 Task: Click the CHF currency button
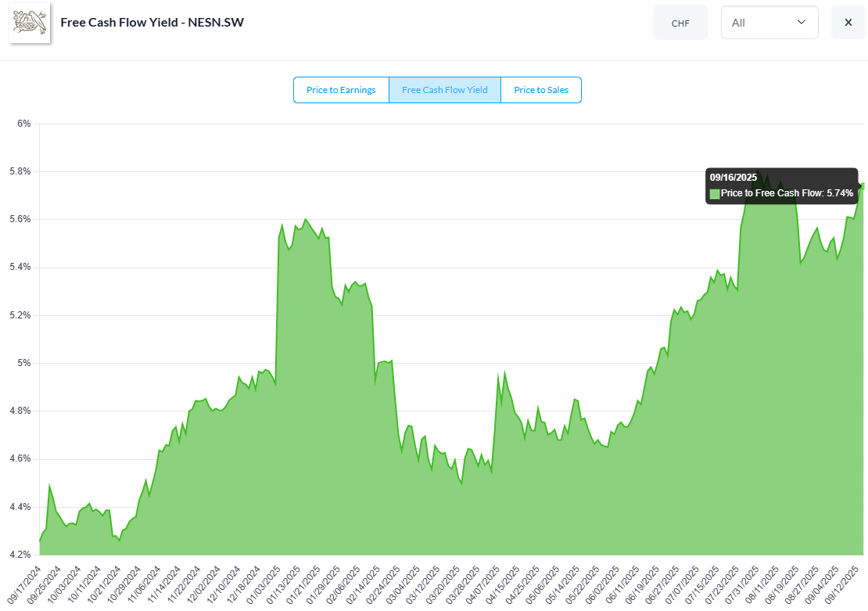tap(680, 23)
